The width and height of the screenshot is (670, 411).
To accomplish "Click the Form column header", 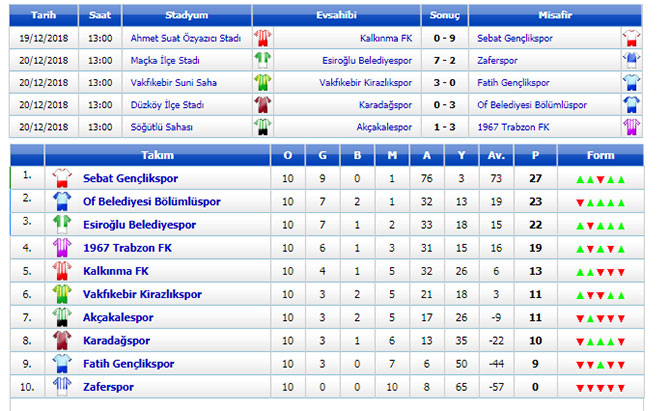I will pyautogui.click(x=600, y=155).
